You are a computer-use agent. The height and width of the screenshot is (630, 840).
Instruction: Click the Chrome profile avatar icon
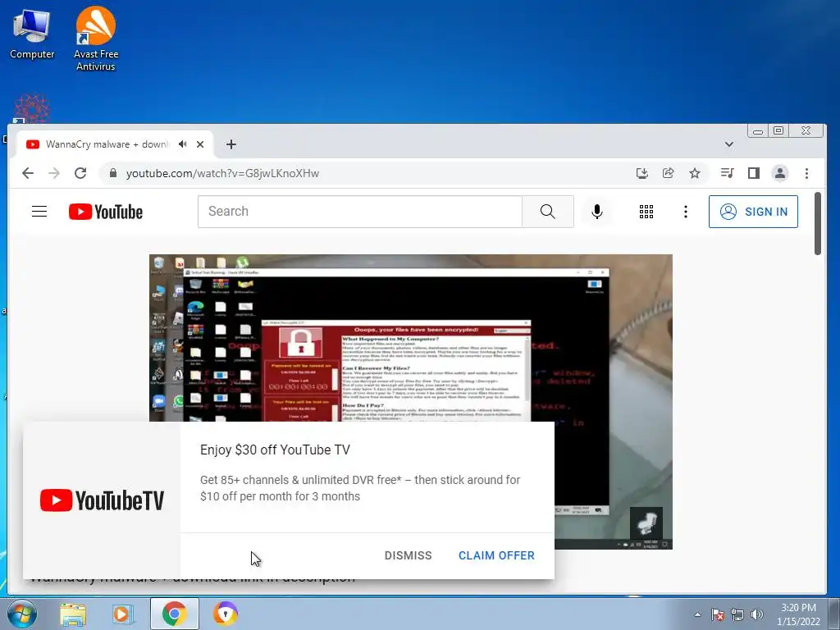tap(780, 173)
